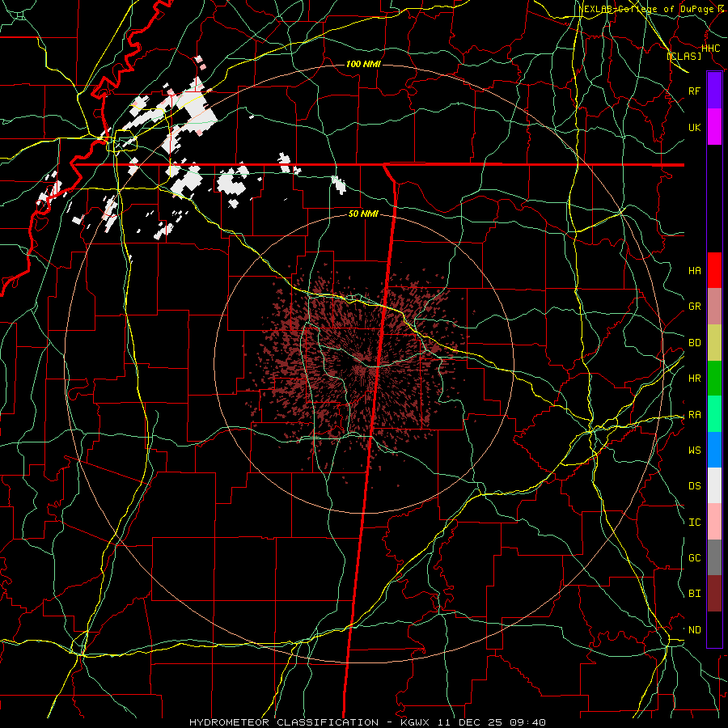
Task: Click the HA red legend swatch
Action: [714, 270]
